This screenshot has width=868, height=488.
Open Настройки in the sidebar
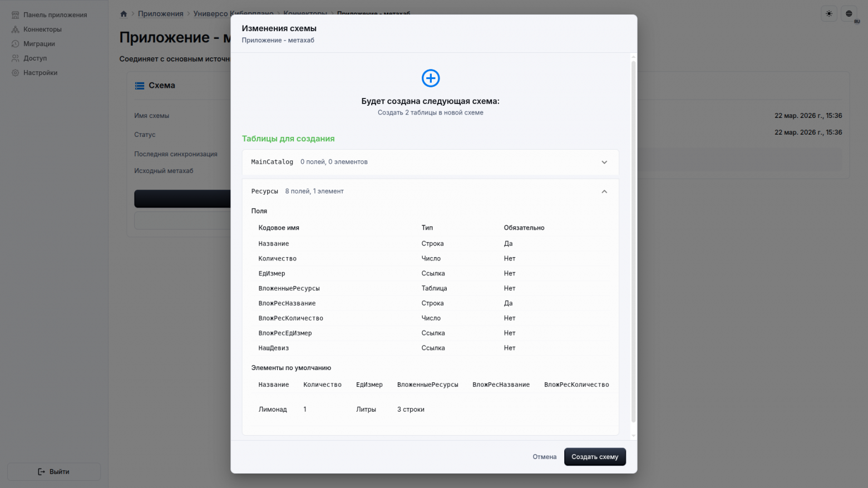tap(40, 73)
